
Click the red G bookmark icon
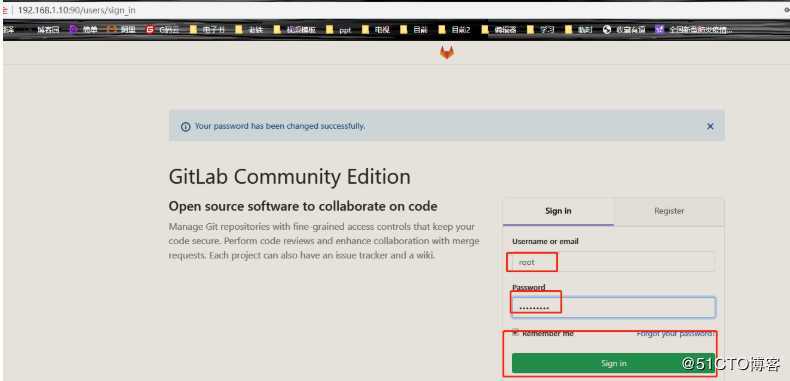150,30
